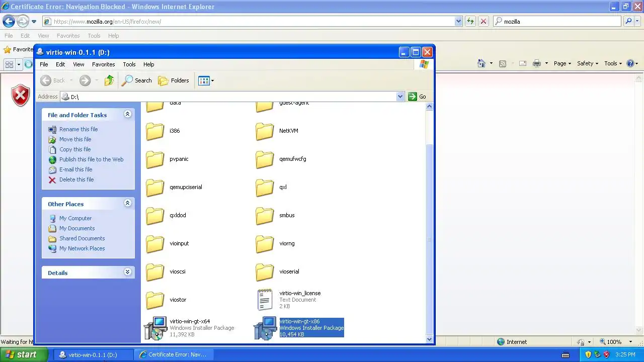This screenshot has width=644, height=362.
Task: Click the IE search magnifier button
Action: pyautogui.click(x=628, y=21)
